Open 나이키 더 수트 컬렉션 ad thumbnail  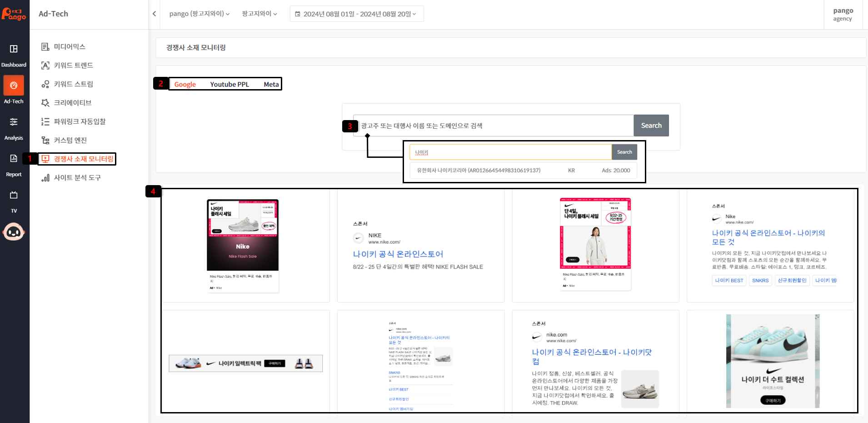[x=773, y=361]
